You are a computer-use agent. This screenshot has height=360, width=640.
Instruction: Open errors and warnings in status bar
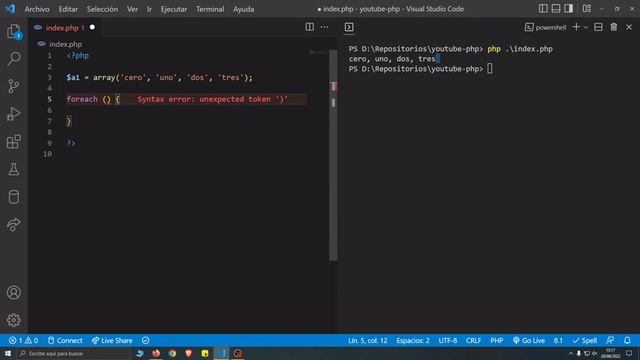click(23, 340)
